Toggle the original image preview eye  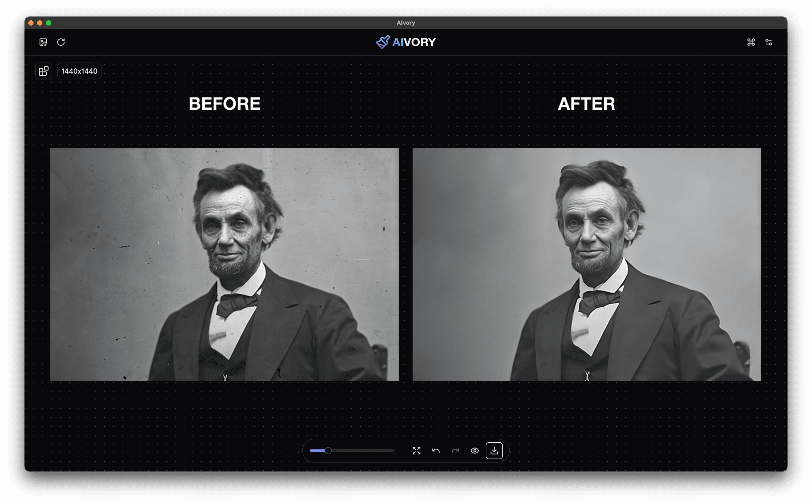pyautogui.click(x=475, y=451)
